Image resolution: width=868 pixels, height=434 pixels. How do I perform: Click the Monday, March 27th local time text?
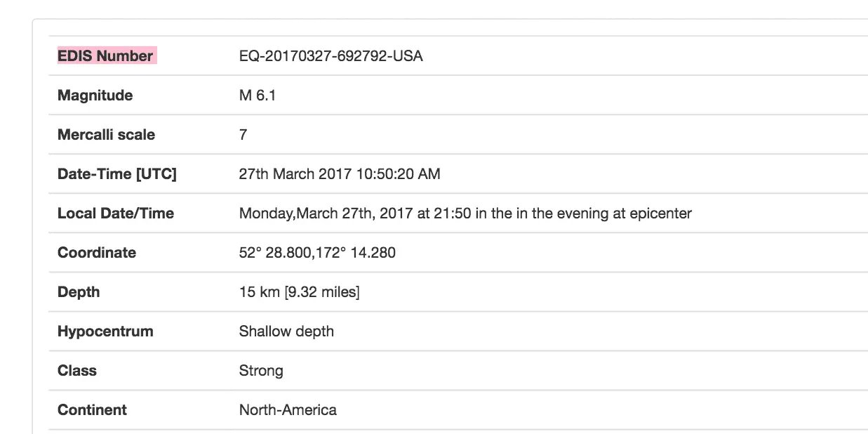pyautogui.click(x=465, y=213)
